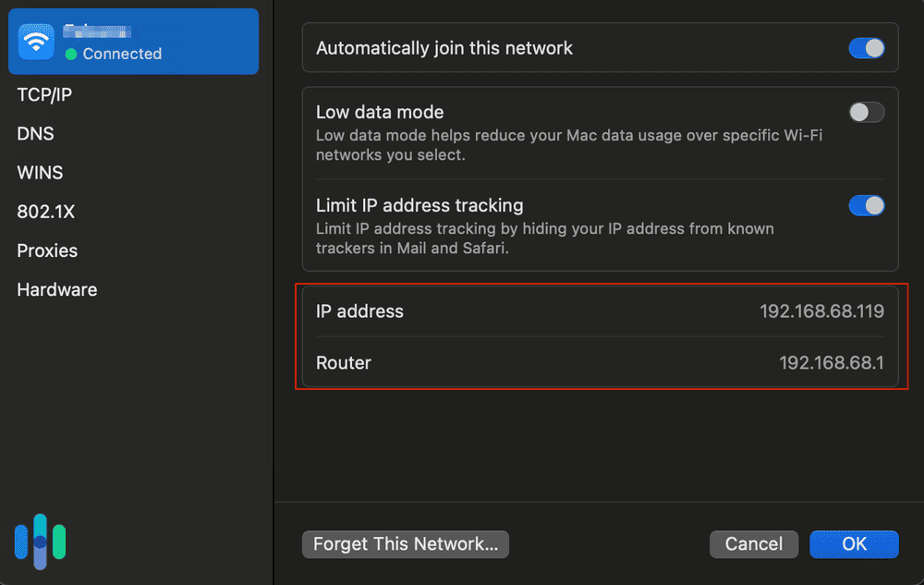924x585 pixels.
Task: Switch to the DNS section
Action: (x=34, y=133)
